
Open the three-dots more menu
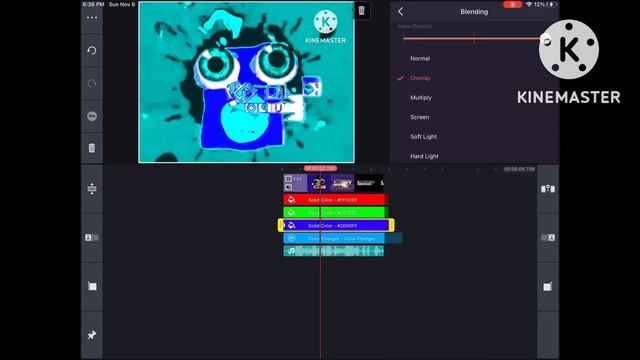tap(92, 18)
